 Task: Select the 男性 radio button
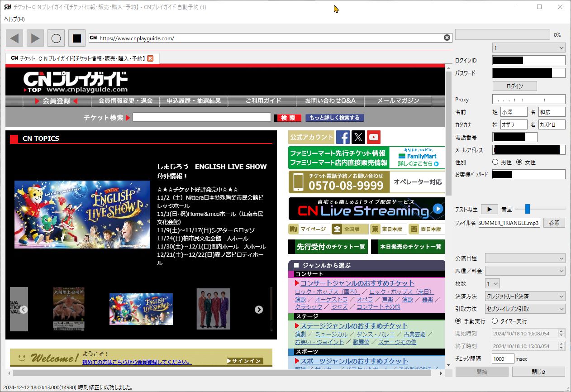[495, 162]
